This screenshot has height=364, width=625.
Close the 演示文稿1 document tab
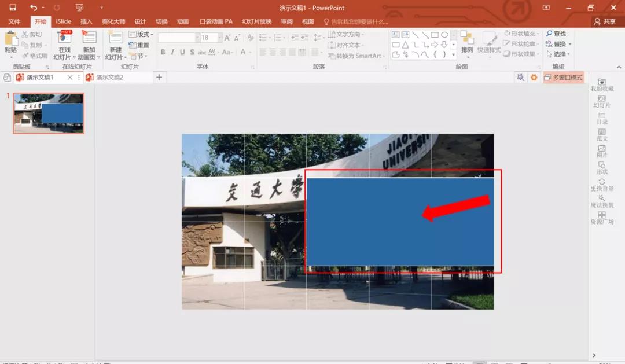(x=70, y=78)
